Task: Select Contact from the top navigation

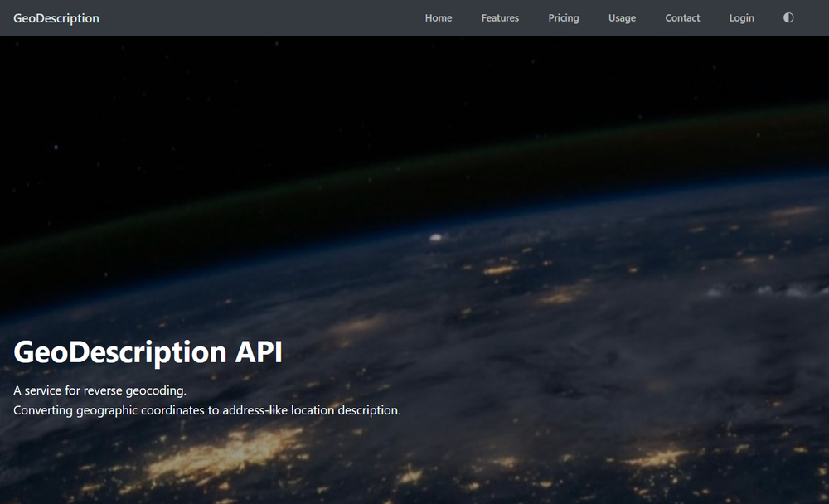Action: tap(682, 17)
